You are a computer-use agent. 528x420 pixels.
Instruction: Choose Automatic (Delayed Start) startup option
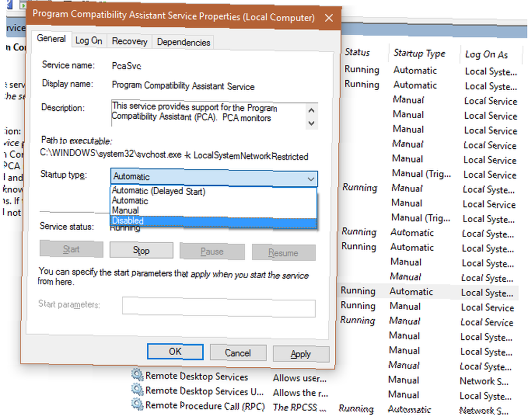click(213, 191)
